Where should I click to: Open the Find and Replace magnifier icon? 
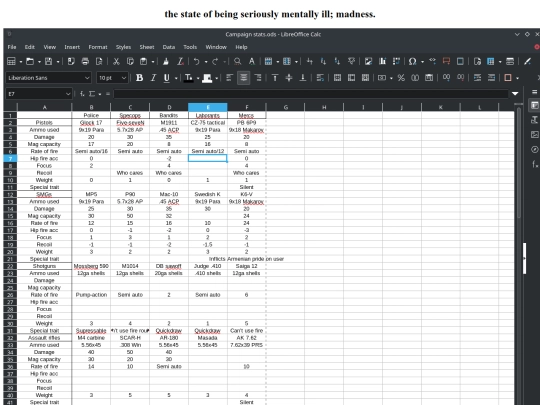237,61
